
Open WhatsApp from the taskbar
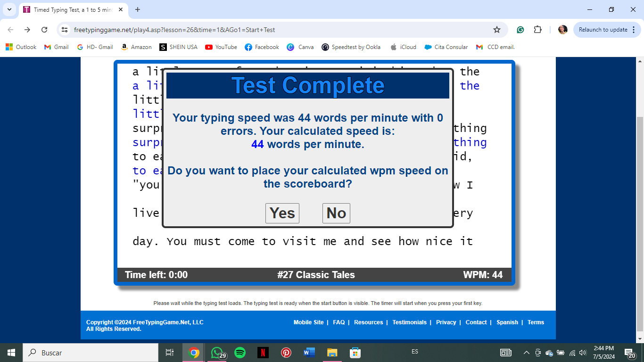(217, 353)
